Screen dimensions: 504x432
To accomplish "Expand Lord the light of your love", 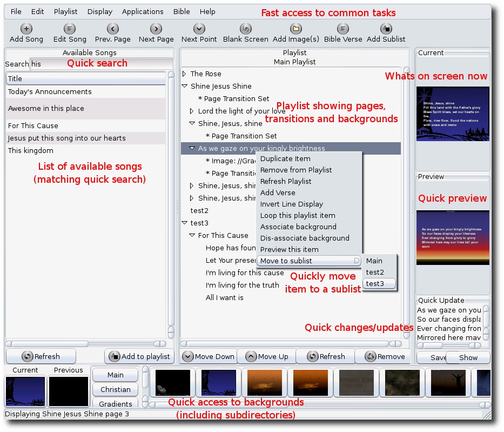I will (192, 111).
